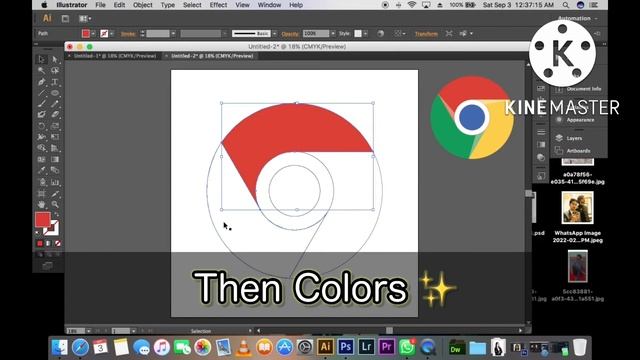Select the Direct Selection tool
The height and width of the screenshot is (360, 640).
click(55, 60)
